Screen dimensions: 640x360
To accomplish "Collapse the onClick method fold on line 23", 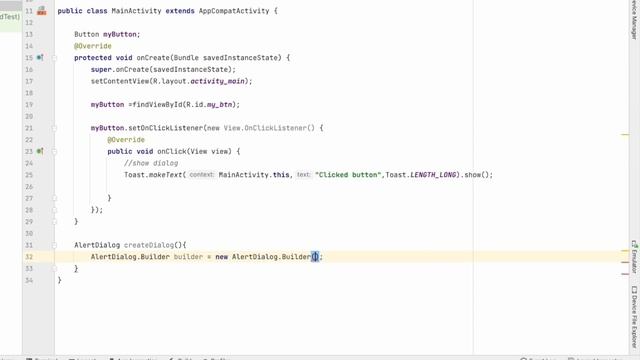I will click(54, 151).
